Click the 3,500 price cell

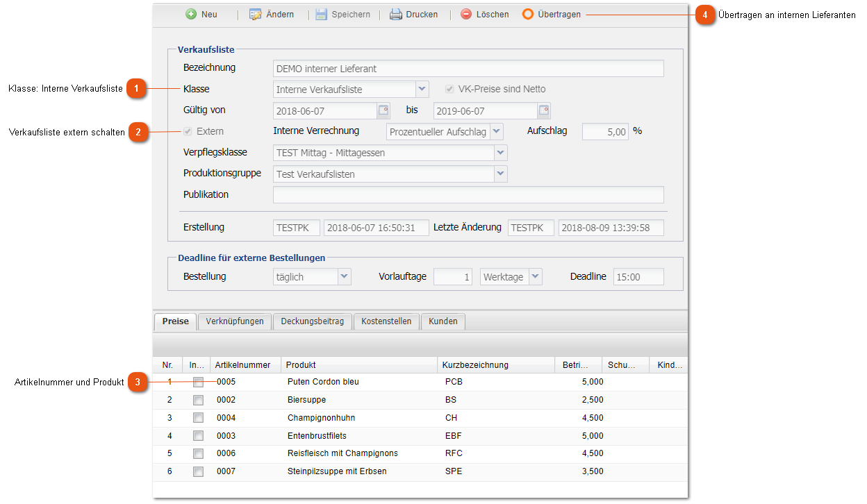point(592,471)
